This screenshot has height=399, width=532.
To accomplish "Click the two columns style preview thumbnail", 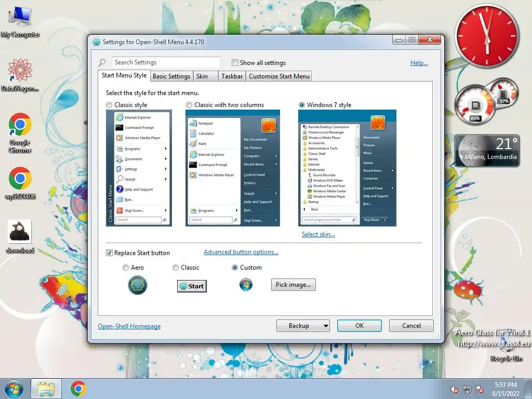I will (233, 168).
